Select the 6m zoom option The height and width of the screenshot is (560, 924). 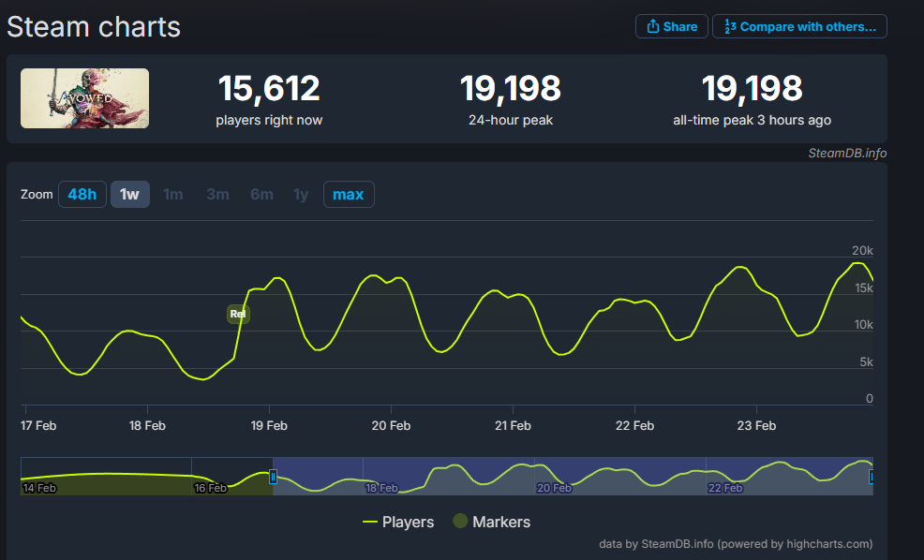[261, 195]
